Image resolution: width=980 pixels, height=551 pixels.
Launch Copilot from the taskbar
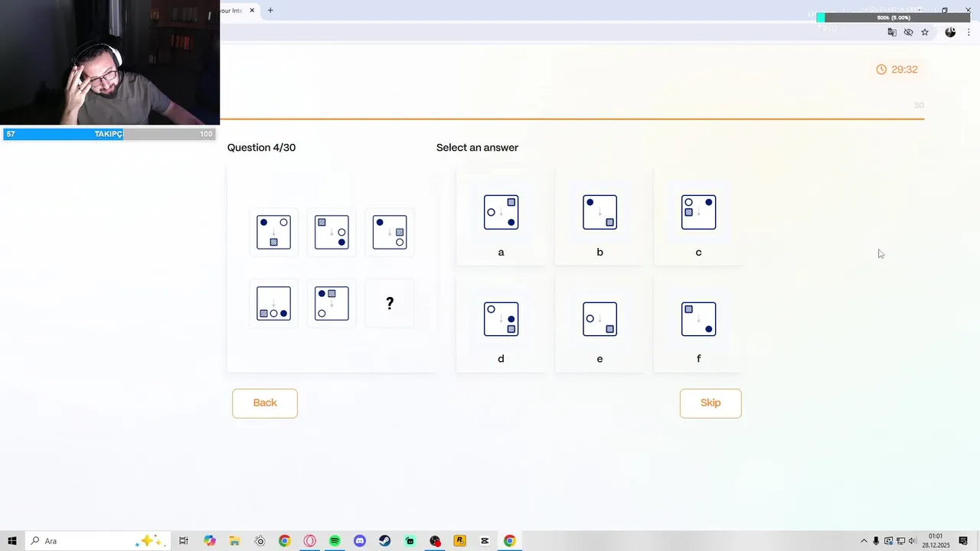210,541
